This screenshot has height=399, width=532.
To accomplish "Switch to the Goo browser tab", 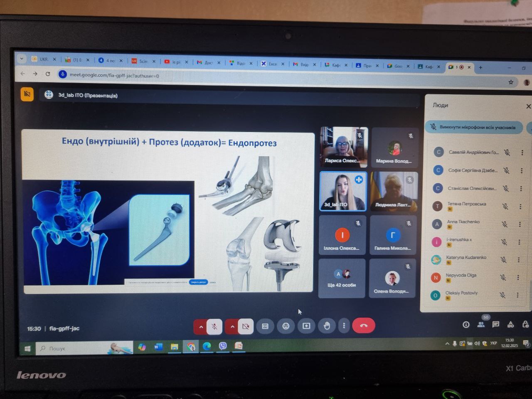I will tap(398, 66).
